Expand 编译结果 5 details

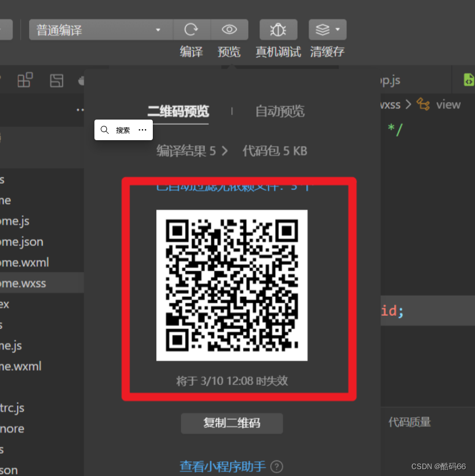click(x=192, y=151)
